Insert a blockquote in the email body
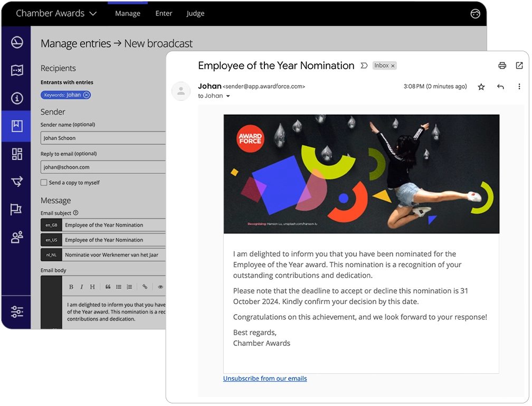Viewport: 532px width, 406px height. click(x=108, y=287)
